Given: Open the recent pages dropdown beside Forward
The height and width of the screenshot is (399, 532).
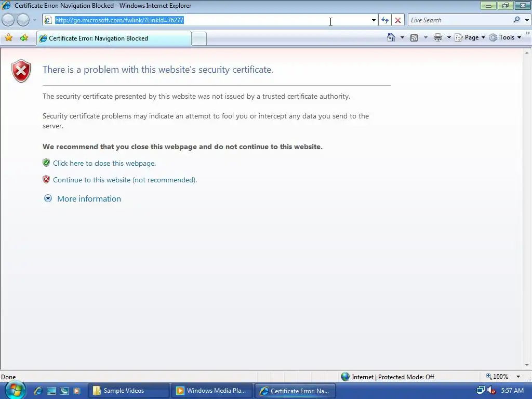Looking at the screenshot, I should pos(34,20).
